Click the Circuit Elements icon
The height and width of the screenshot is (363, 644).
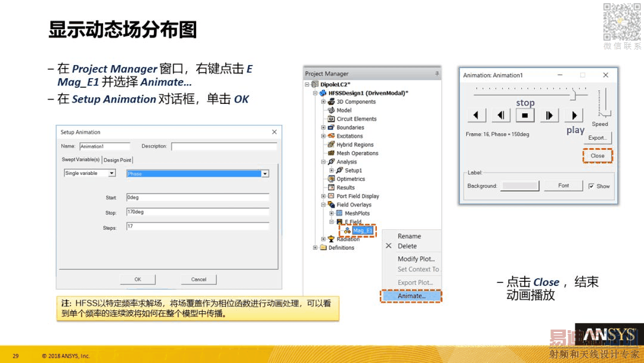pos(331,119)
